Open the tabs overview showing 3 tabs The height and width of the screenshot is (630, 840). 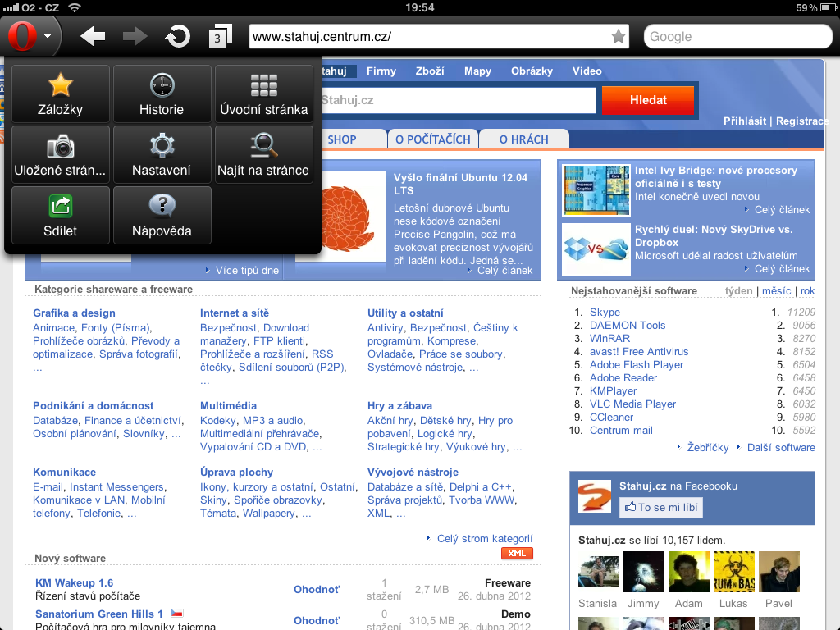tap(220, 36)
